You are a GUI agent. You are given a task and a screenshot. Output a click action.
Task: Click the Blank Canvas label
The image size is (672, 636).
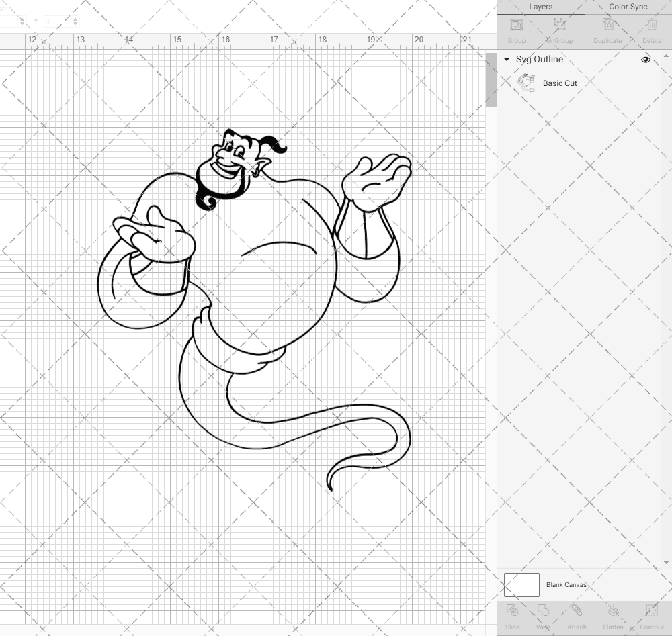click(566, 584)
